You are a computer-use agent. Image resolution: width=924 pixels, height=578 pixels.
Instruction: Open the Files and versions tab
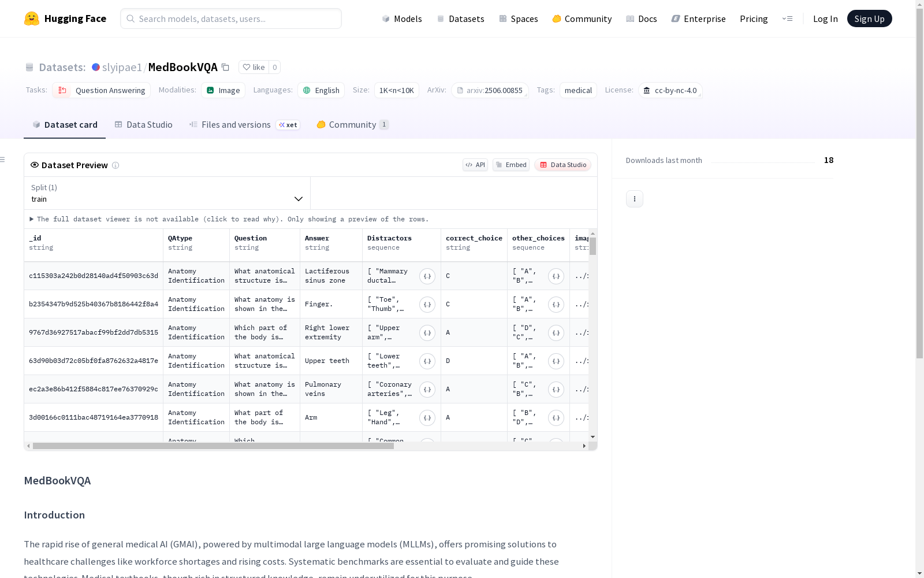click(x=244, y=125)
